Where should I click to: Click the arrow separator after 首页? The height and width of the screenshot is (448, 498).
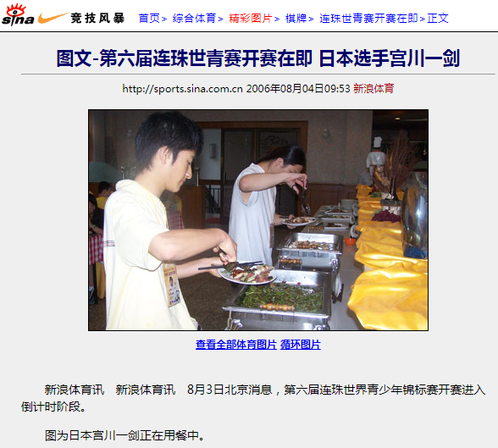tap(164, 19)
